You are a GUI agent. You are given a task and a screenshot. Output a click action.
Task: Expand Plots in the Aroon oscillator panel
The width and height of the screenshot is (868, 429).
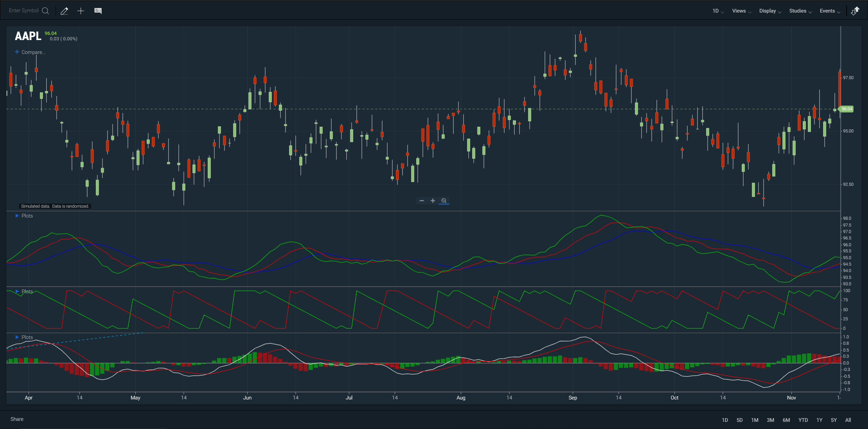(x=24, y=292)
